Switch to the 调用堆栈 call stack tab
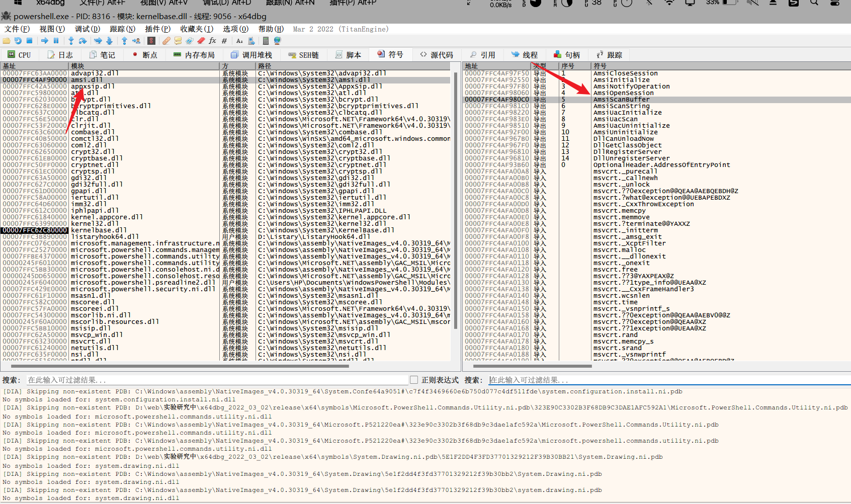851x504 pixels. pos(251,55)
